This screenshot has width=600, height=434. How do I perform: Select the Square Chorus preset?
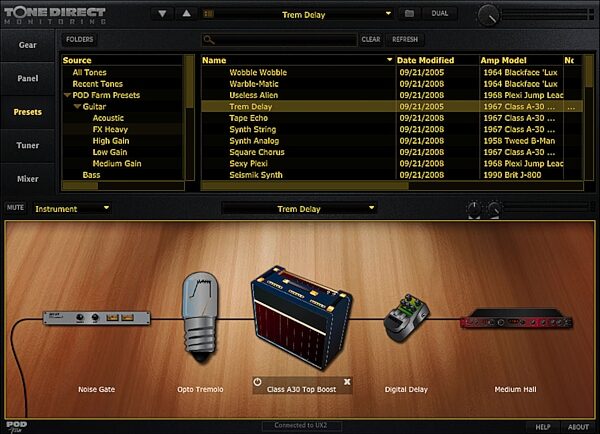[257, 152]
